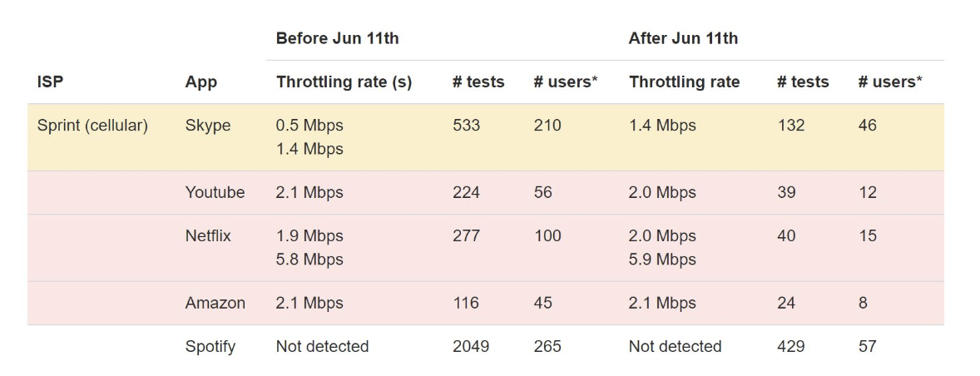Select the Netflix row label
The width and height of the screenshot is (980, 376).
pyautogui.click(x=208, y=235)
